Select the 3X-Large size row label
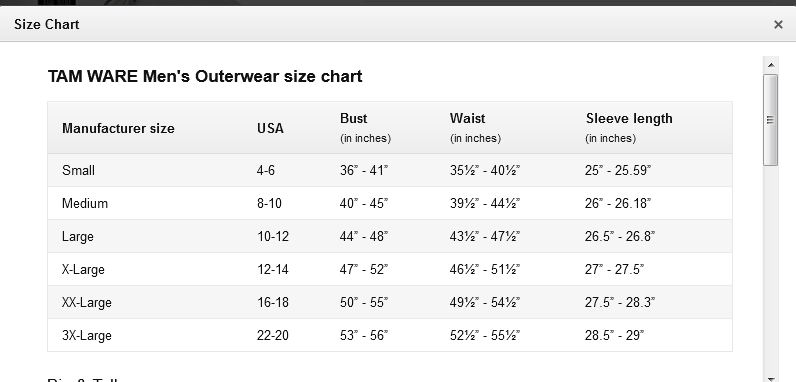This screenshot has height=382, width=796. (x=87, y=335)
